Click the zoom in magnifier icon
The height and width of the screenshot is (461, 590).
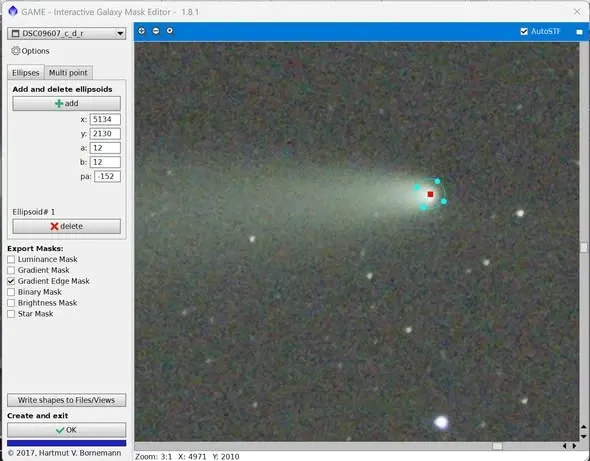tap(141, 31)
